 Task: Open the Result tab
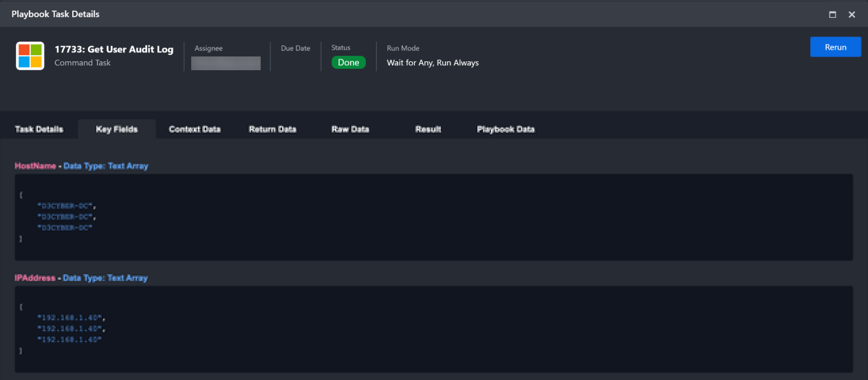(428, 129)
